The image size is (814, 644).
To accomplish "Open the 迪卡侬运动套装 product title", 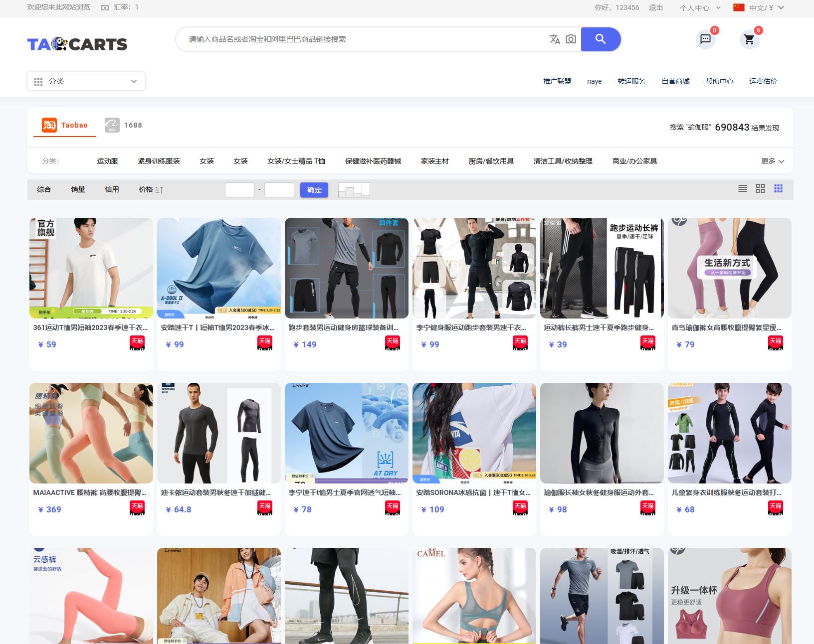I will (216, 492).
